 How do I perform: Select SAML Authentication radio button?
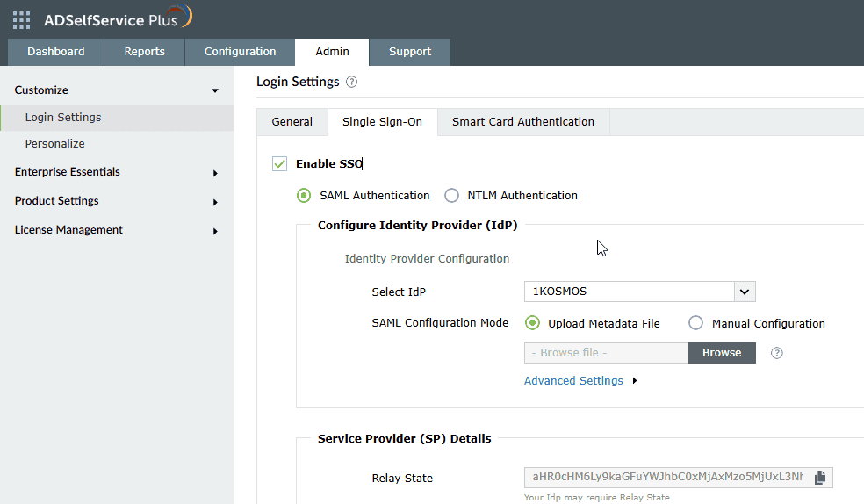pos(304,196)
